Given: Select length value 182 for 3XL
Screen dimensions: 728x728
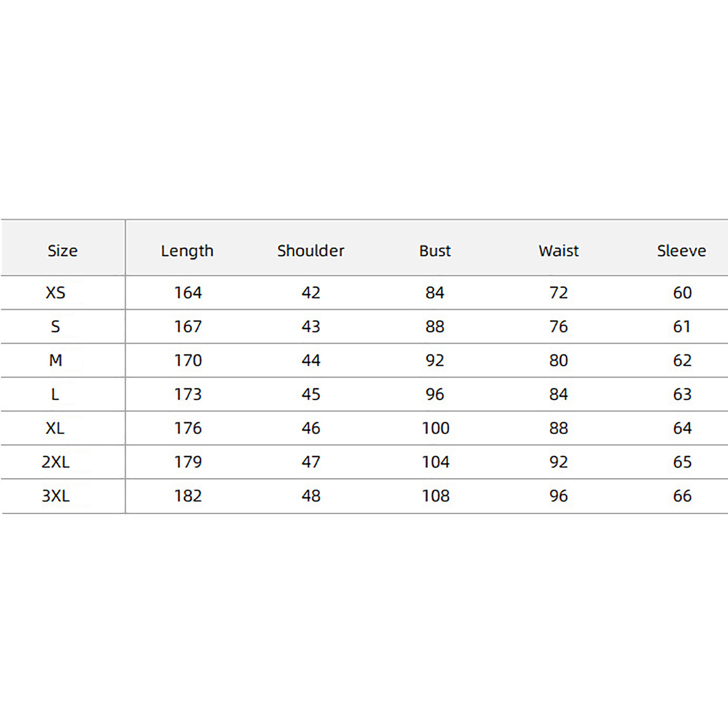Looking at the screenshot, I should (188, 495).
